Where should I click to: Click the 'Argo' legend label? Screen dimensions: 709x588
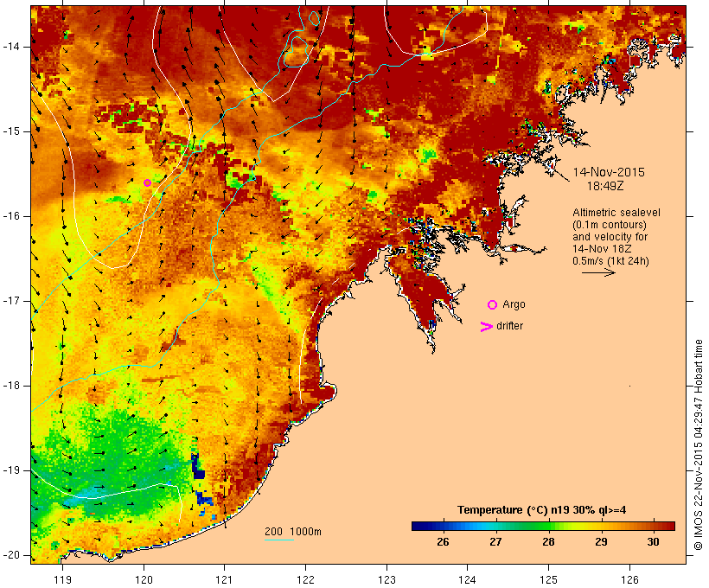(x=514, y=304)
